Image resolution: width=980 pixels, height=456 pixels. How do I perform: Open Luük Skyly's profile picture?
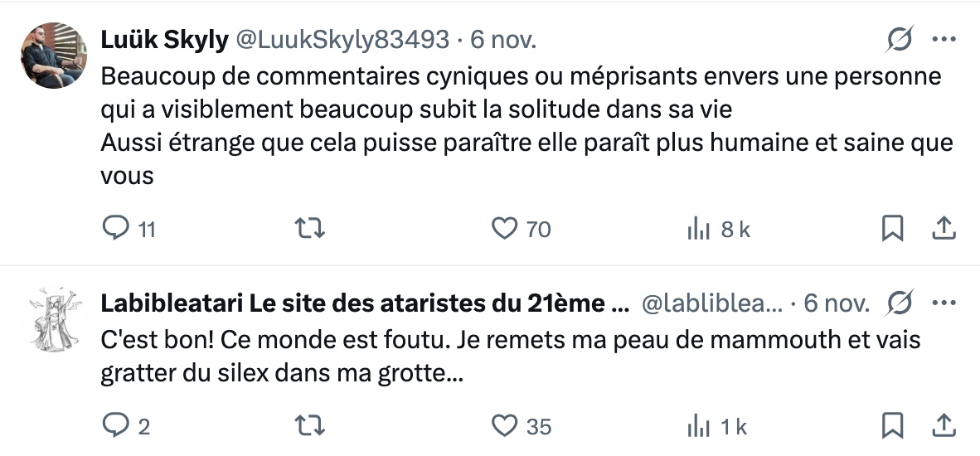[x=53, y=56]
